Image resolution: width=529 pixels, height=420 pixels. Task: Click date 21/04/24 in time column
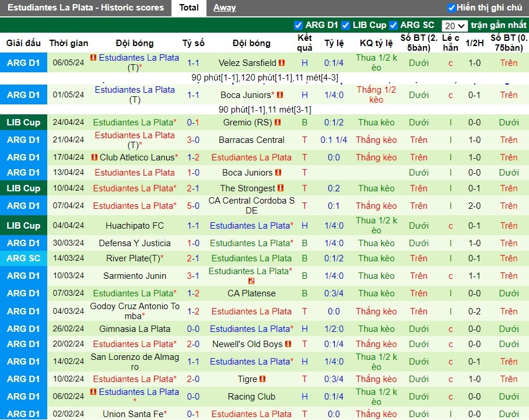(68, 139)
